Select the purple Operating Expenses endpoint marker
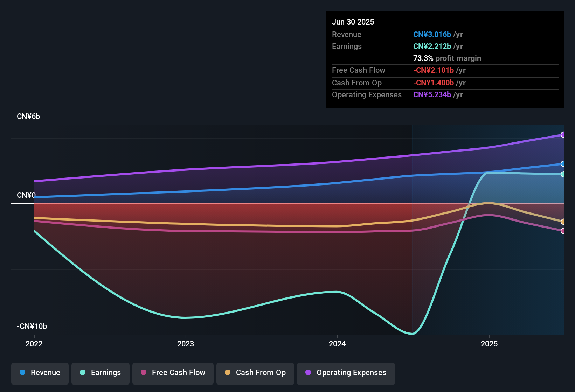Viewport: 575px width, 392px height. coord(563,135)
